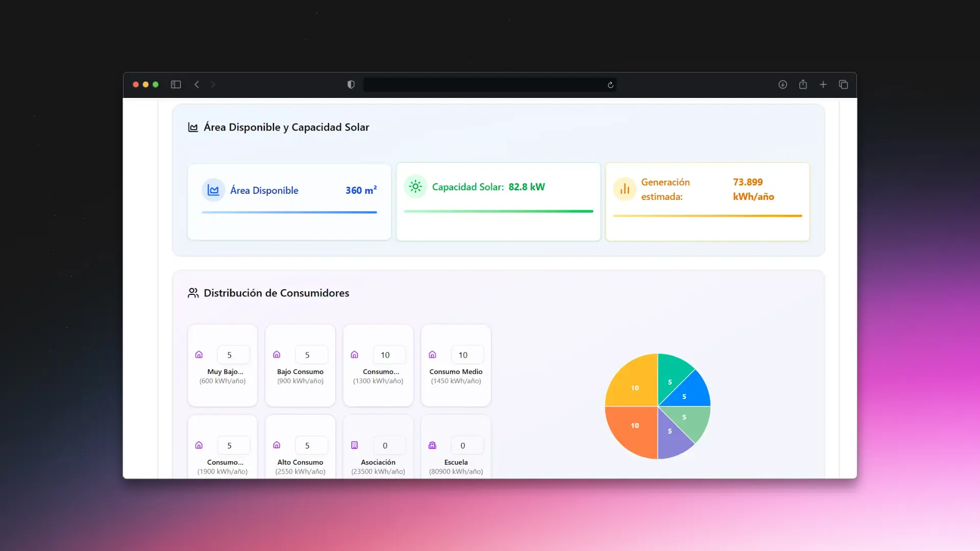Click the Muy Bajo consumer count field
980x551 pixels.
[233, 355]
